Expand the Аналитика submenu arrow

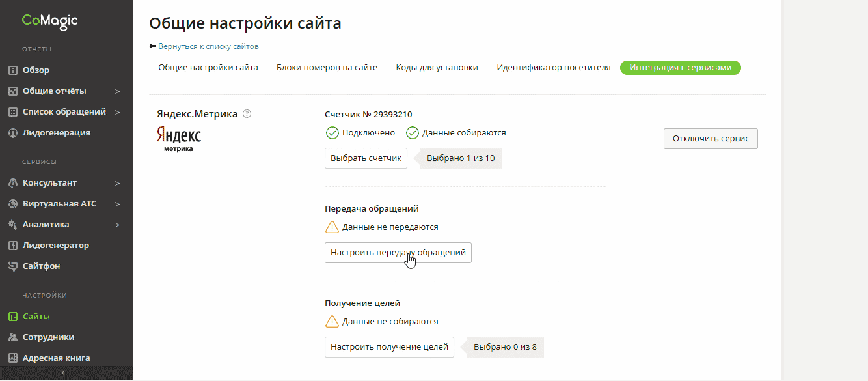(x=118, y=225)
